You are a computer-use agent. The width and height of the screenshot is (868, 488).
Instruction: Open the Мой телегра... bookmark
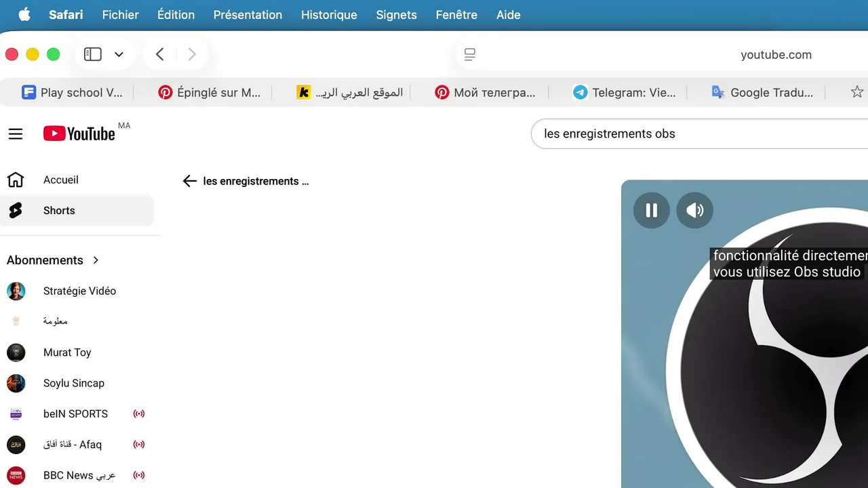[486, 92]
